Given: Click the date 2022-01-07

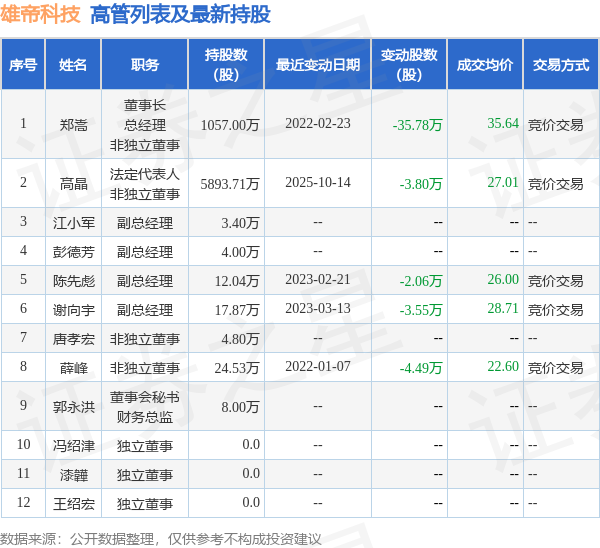Looking at the screenshot, I should 318,367.
